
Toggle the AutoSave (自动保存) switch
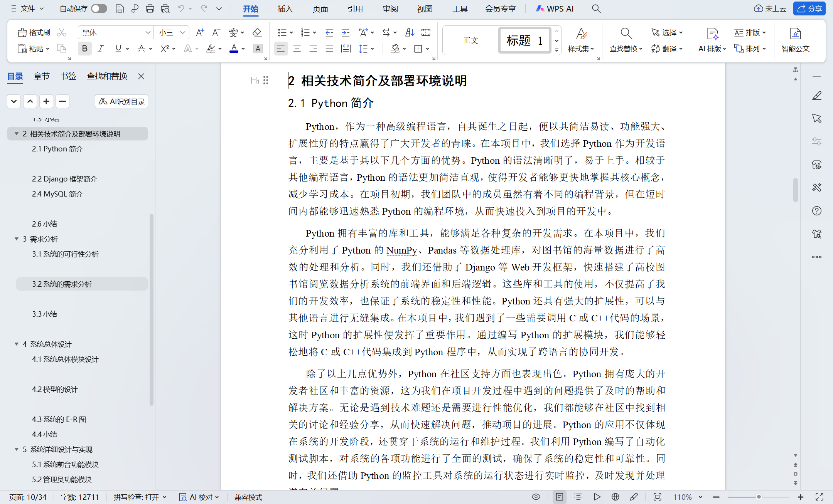99,8
